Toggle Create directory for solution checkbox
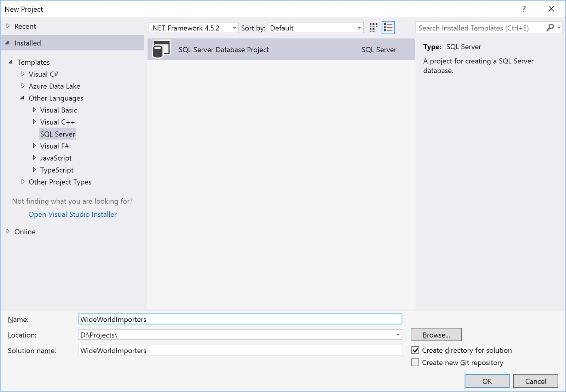The width and height of the screenshot is (566, 392). click(x=415, y=350)
